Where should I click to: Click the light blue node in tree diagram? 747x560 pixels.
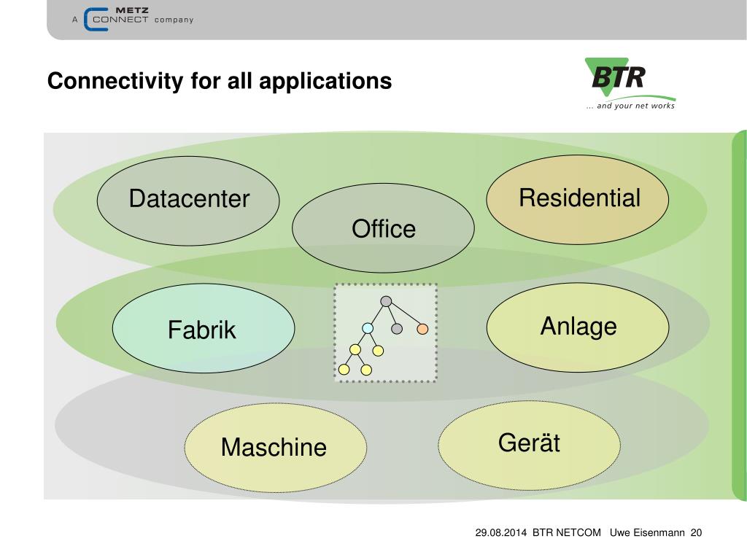(368, 328)
